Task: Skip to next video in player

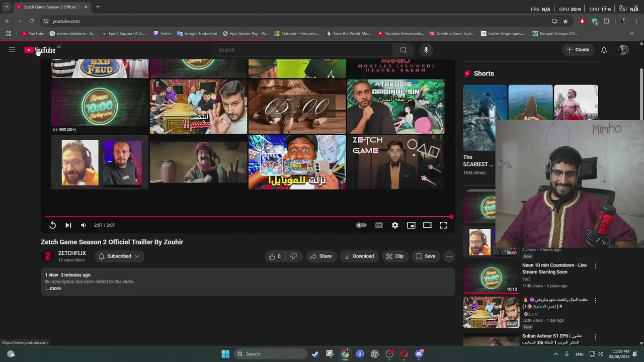Action: tap(68, 225)
